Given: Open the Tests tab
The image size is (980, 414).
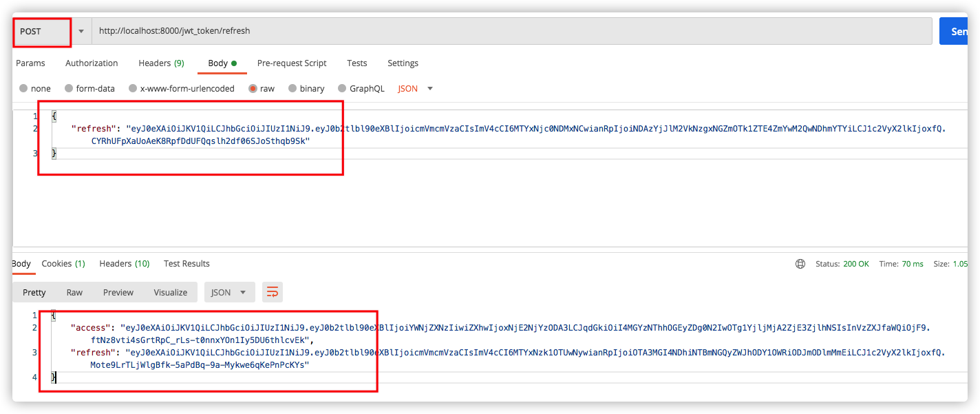Looking at the screenshot, I should [356, 63].
